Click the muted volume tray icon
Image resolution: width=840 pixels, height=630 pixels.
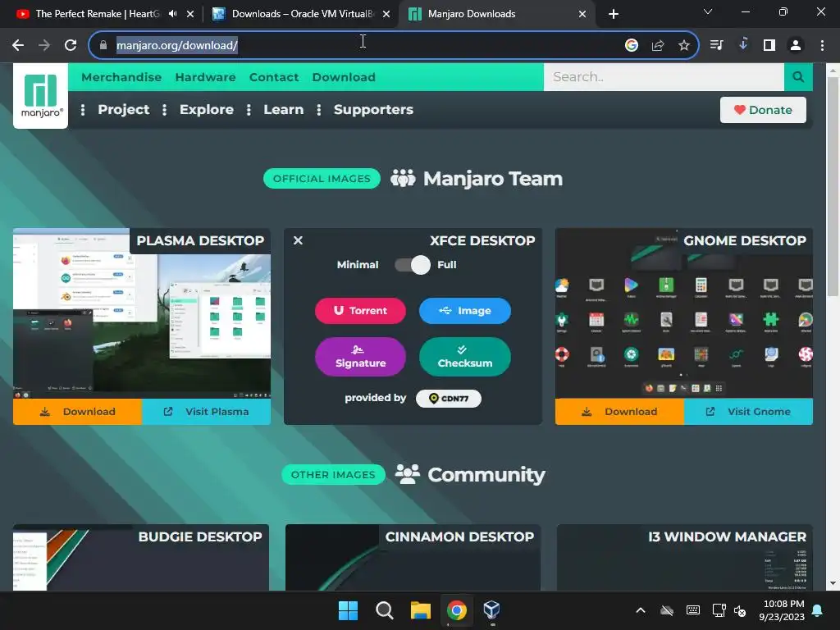pyautogui.click(x=740, y=610)
